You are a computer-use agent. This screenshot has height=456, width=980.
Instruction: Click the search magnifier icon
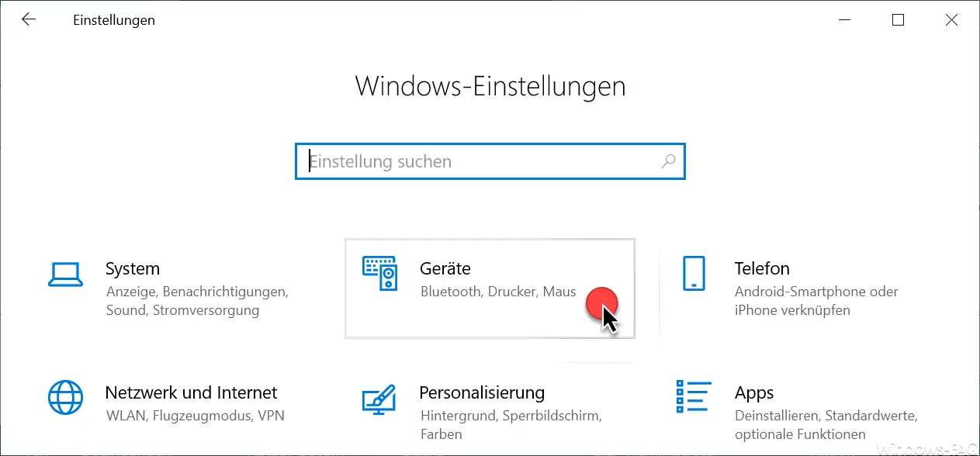(668, 161)
